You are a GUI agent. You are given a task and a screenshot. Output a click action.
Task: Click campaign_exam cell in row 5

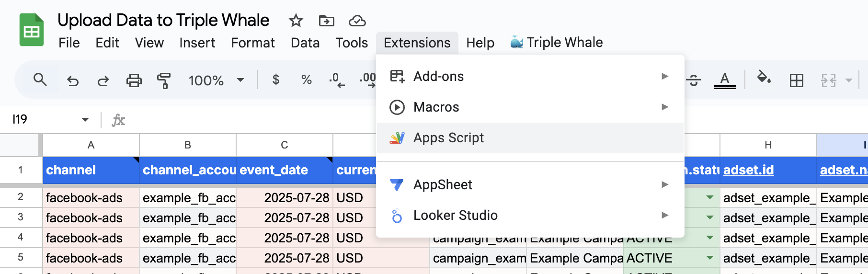478,258
